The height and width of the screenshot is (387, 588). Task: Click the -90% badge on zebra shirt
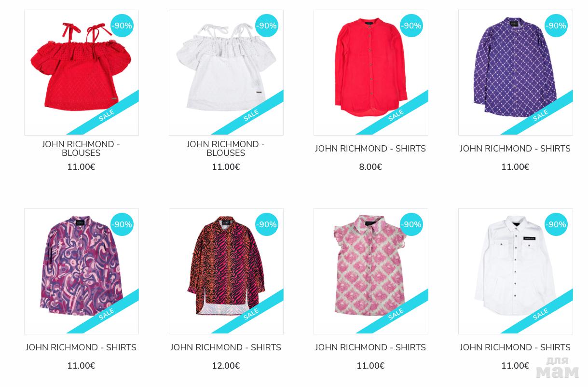coord(267,224)
